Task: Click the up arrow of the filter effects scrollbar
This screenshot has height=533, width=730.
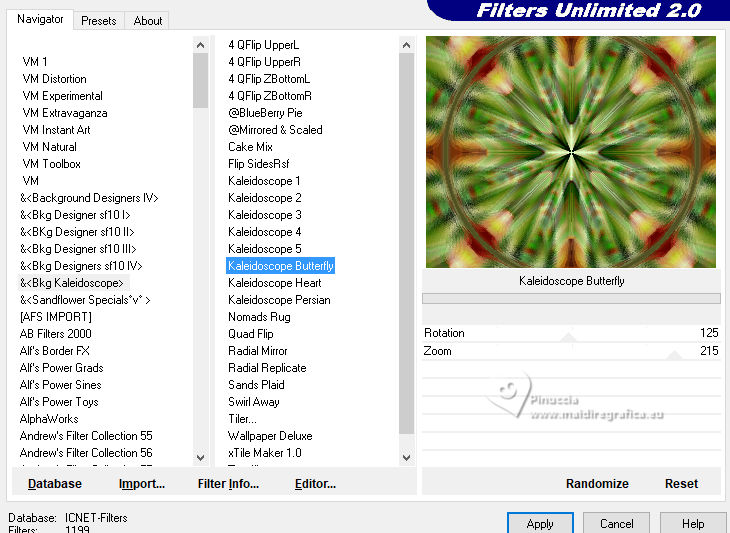Action: coord(406,45)
